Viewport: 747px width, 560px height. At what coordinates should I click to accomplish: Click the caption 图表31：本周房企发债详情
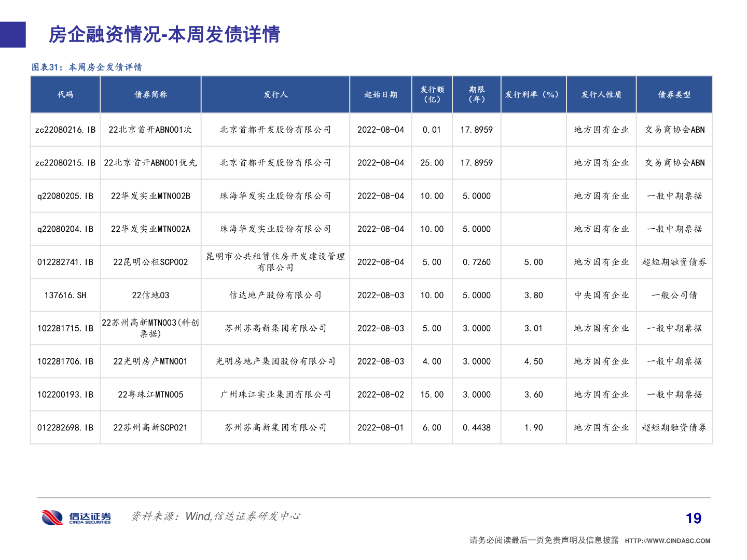(x=88, y=66)
